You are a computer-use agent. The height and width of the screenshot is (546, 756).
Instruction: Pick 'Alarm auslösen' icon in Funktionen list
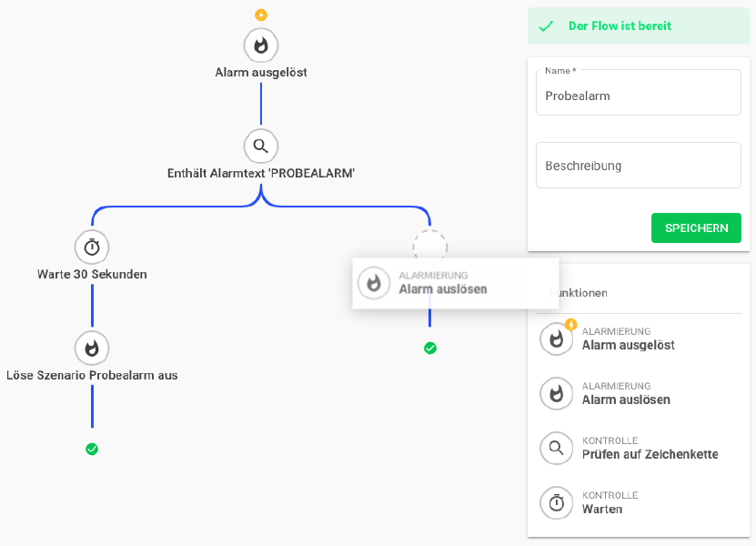557,393
